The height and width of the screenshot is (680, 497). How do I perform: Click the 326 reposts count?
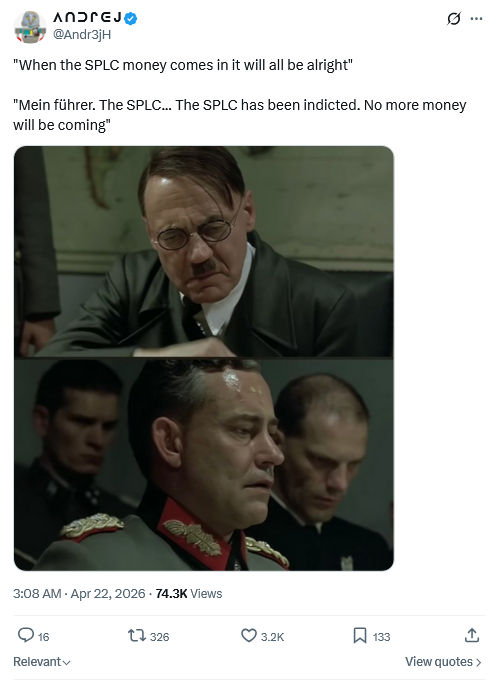click(159, 637)
